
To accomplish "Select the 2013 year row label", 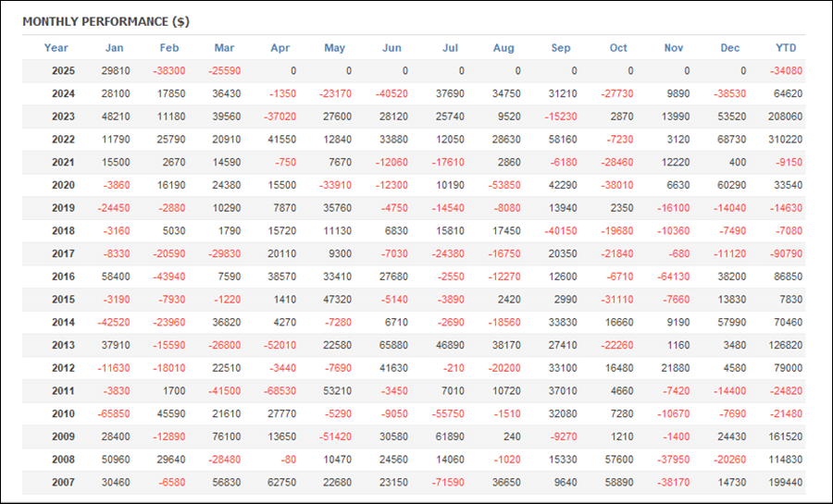I will (63, 345).
